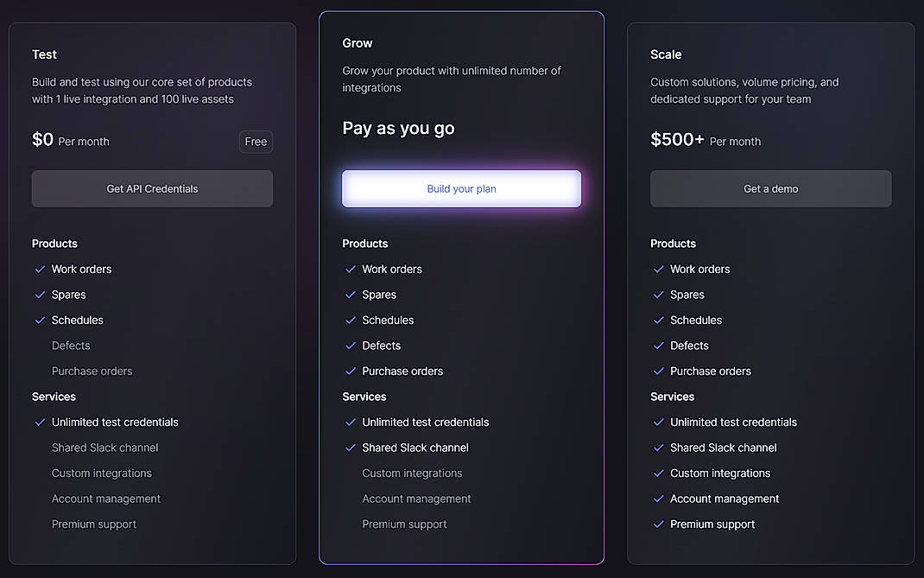This screenshot has width=924, height=578.
Task: Click the Services section label in Test plan
Action: pyautogui.click(x=54, y=397)
